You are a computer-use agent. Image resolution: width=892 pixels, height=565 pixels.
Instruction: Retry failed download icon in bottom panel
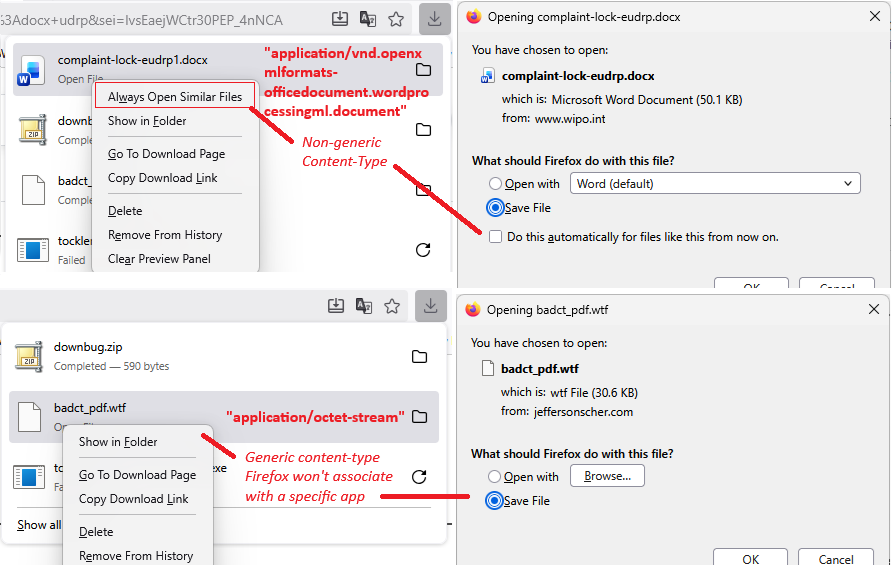coord(419,477)
